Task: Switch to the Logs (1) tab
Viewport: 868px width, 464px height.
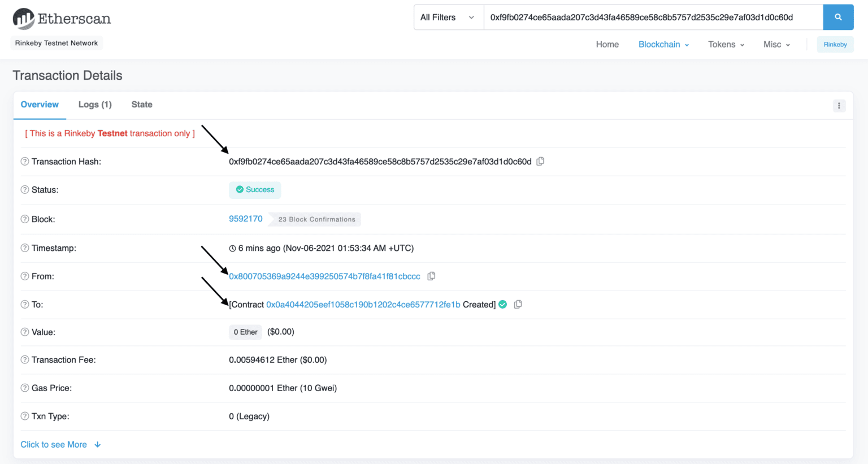Action: click(95, 105)
